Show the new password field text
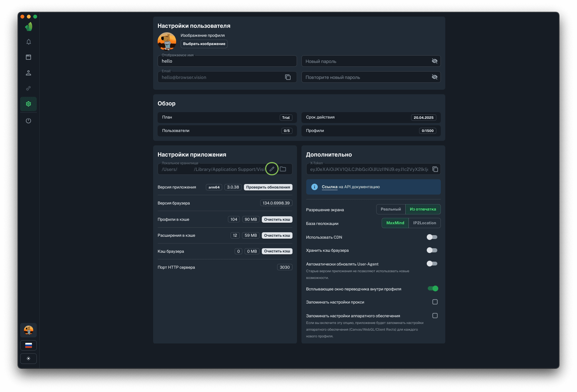The height and width of the screenshot is (392, 577). (x=434, y=61)
